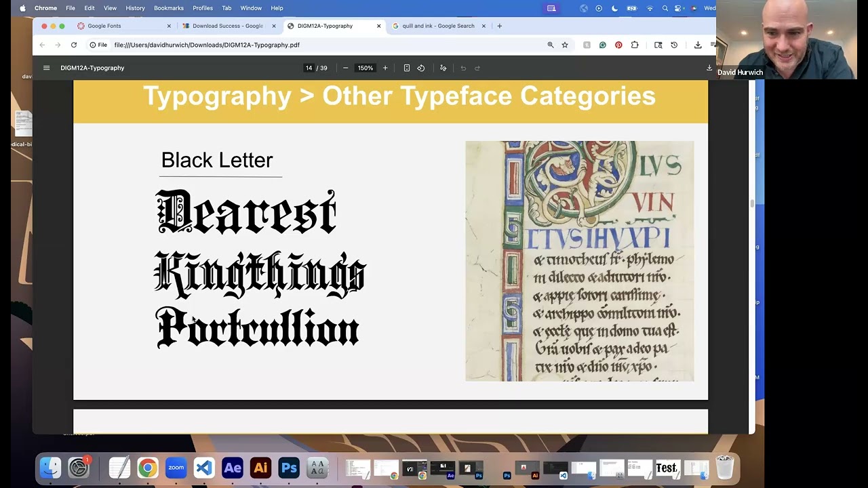Open Finder from the Dock

[50, 468]
